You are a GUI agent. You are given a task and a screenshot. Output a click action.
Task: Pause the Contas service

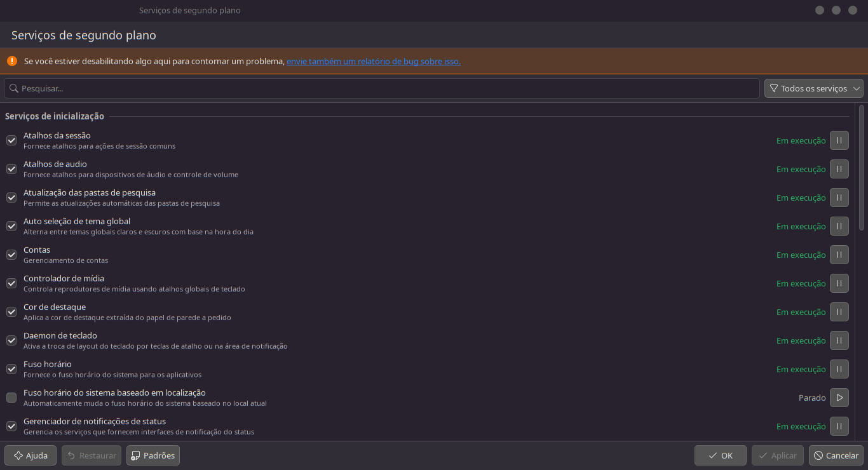(x=839, y=255)
